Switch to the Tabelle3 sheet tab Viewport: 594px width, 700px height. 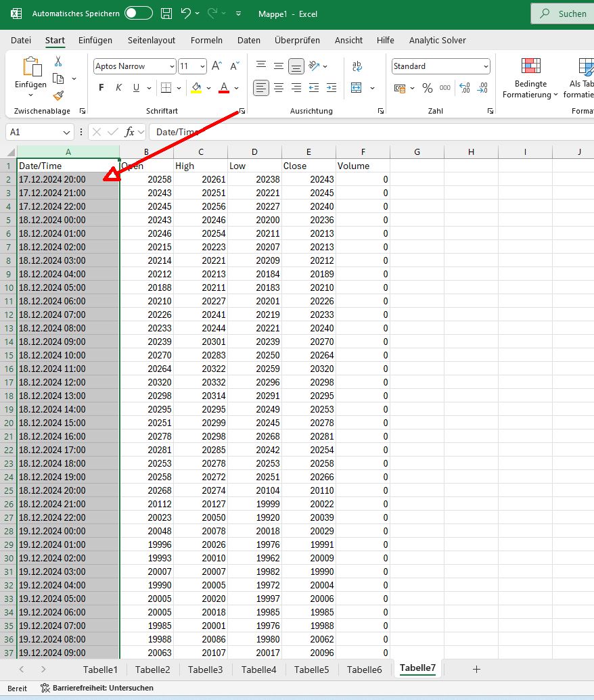tap(205, 670)
